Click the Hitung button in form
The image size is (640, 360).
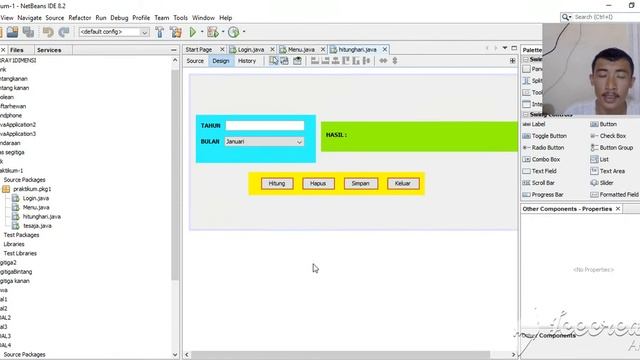[x=277, y=184]
